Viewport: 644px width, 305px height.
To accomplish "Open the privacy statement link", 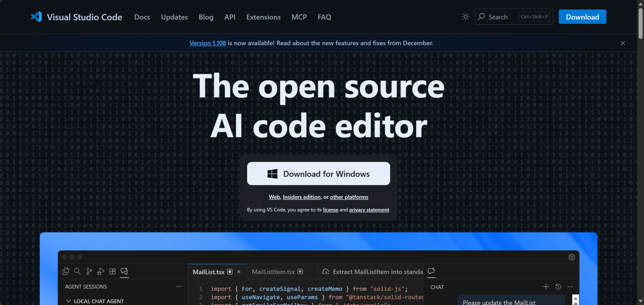I will (x=369, y=210).
